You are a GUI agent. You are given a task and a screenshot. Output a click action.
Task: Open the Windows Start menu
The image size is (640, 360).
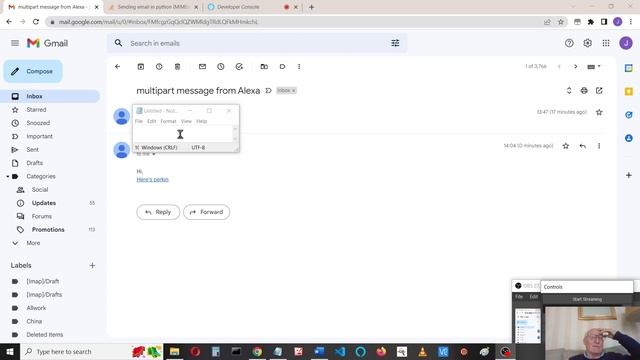click(10, 351)
